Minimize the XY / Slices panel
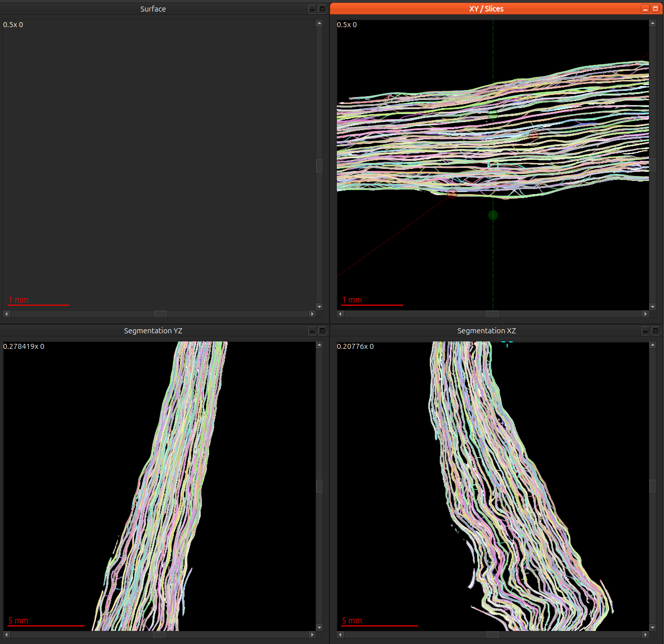 click(645, 9)
